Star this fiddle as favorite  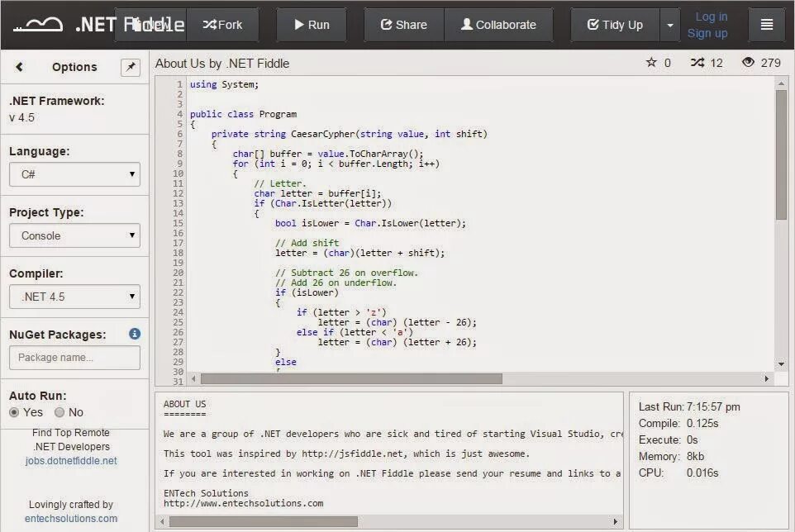tap(651, 62)
